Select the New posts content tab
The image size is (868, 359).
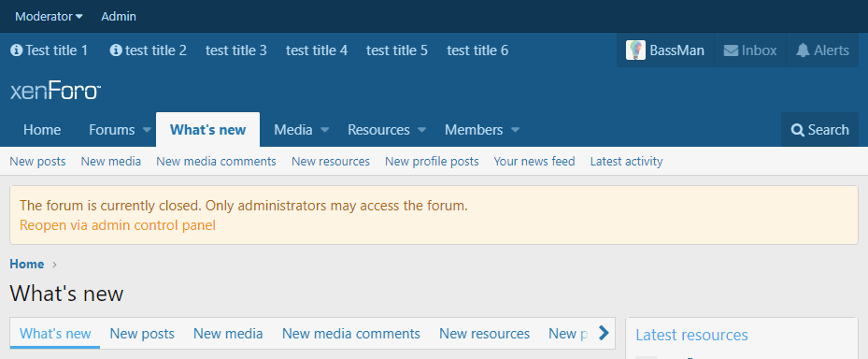tap(142, 334)
